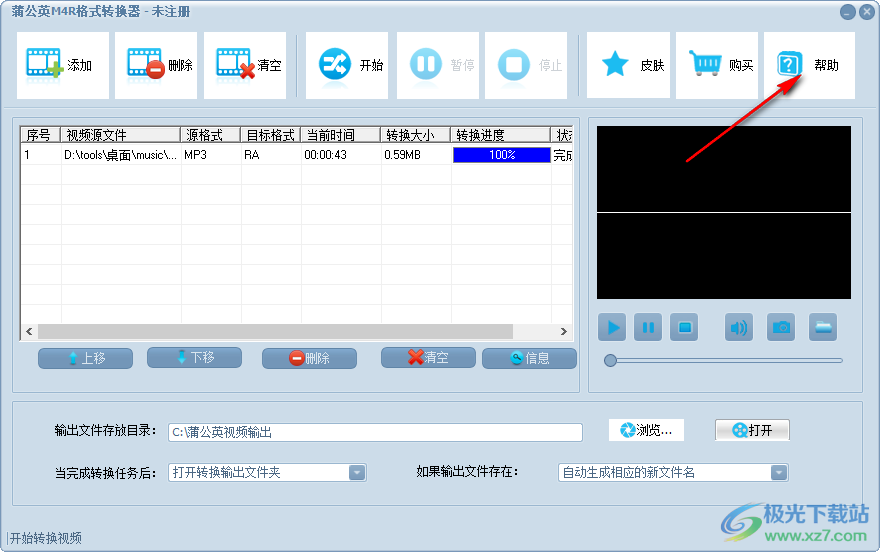880x552 pixels.
Task: Click the list scrollbar left arrow
Action: (x=29, y=332)
